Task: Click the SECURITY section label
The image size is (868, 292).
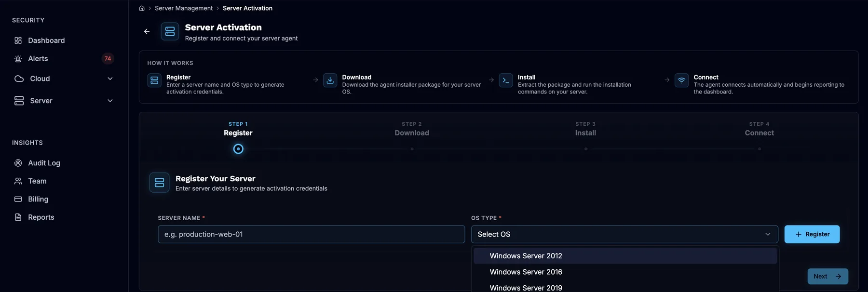Action: pyautogui.click(x=28, y=20)
